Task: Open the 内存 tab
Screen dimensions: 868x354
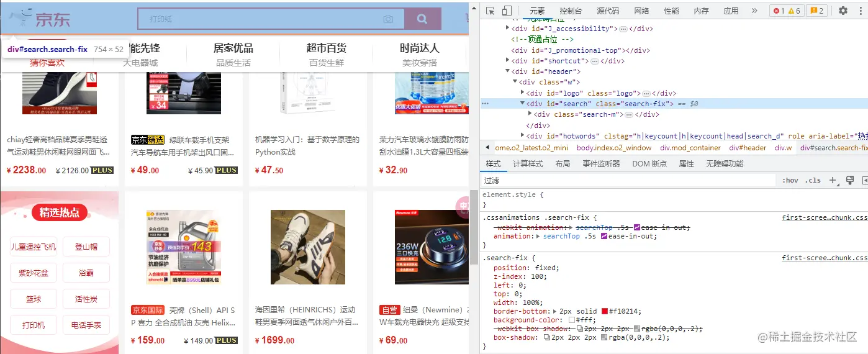Action: coord(701,11)
